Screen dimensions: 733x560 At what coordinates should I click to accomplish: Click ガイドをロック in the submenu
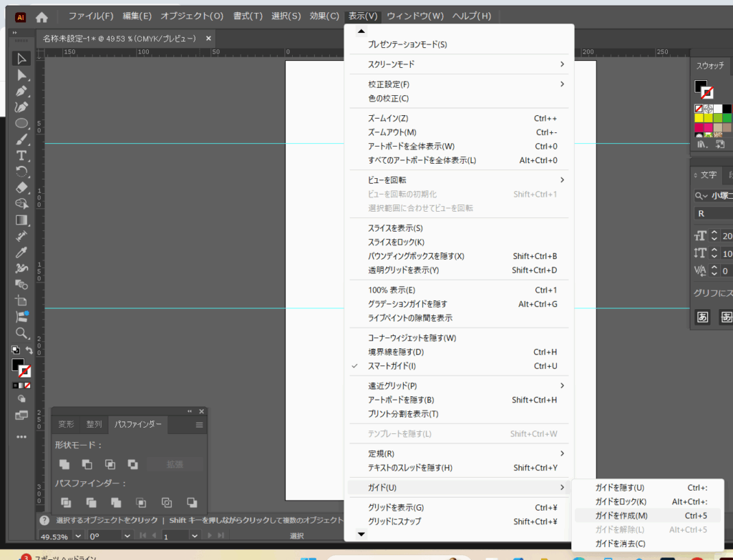coord(620,501)
